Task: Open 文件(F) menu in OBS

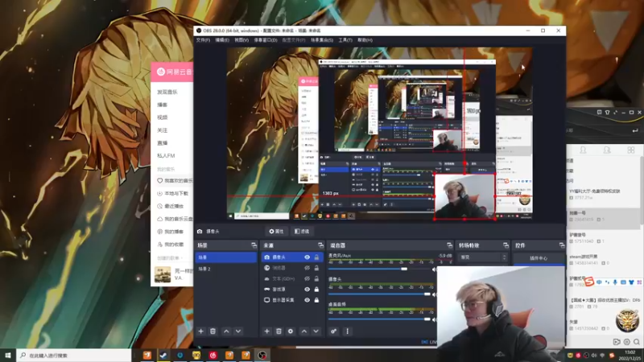Action: tap(203, 40)
